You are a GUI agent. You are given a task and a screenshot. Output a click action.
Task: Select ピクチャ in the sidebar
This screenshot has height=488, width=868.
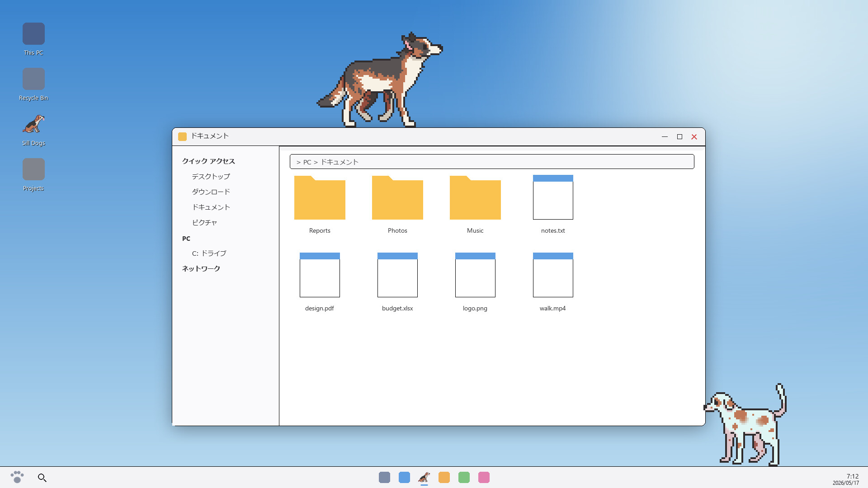204,222
